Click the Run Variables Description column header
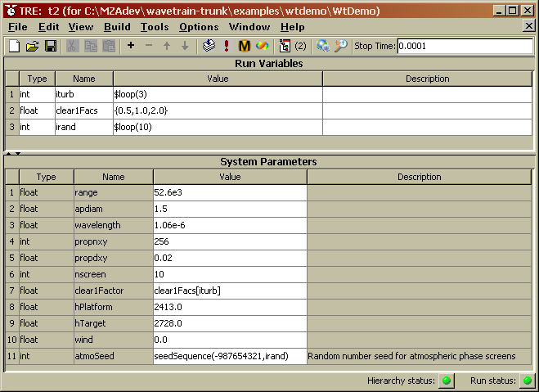Image resolution: width=539 pixels, height=392 pixels. pos(427,79)
